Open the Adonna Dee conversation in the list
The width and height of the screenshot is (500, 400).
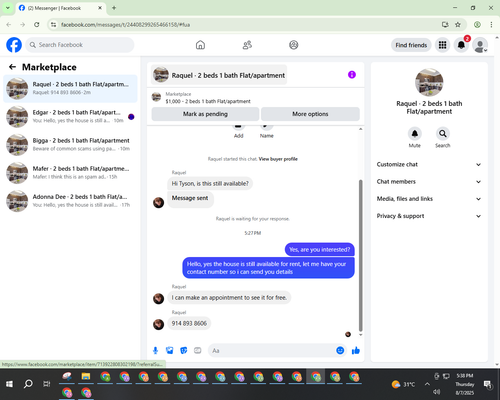coord(70,201)
